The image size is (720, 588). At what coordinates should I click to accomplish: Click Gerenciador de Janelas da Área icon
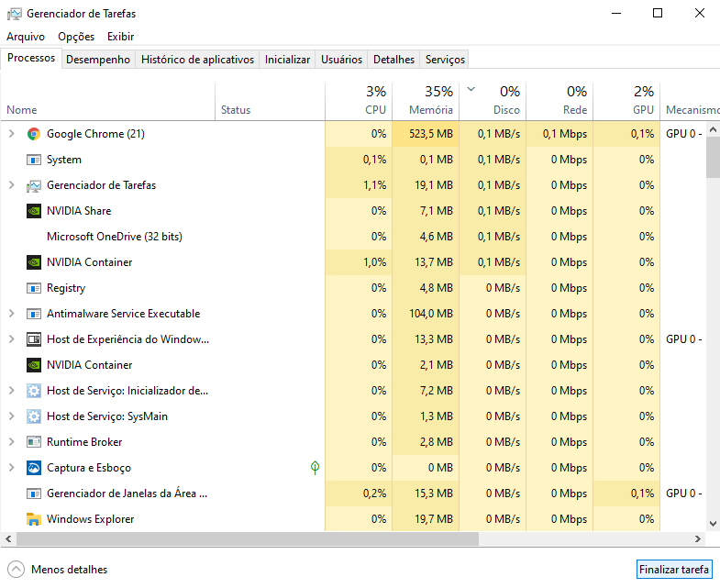coord(34,494)
